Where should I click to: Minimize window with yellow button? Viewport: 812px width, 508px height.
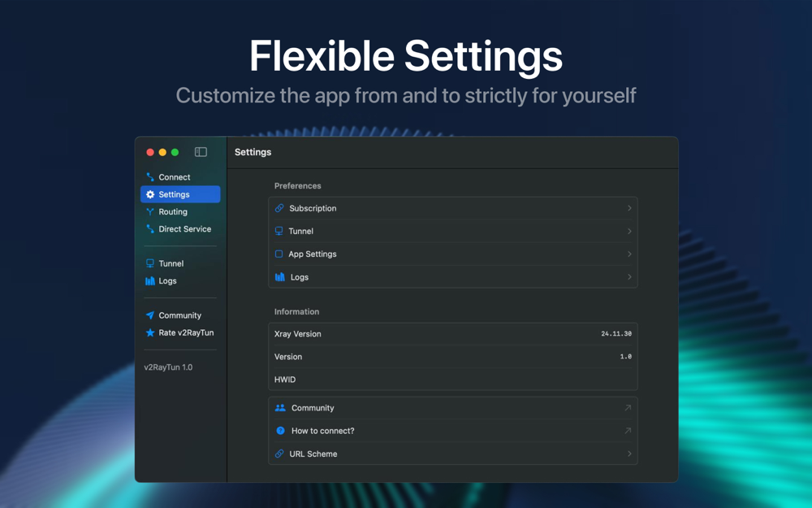(x=162, y=152)
